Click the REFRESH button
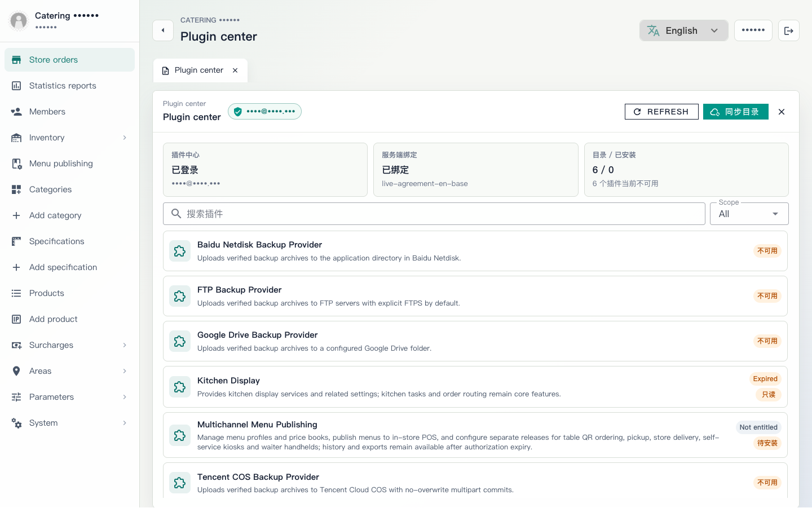This screenshot has height=521, width=812. (661, 112)
